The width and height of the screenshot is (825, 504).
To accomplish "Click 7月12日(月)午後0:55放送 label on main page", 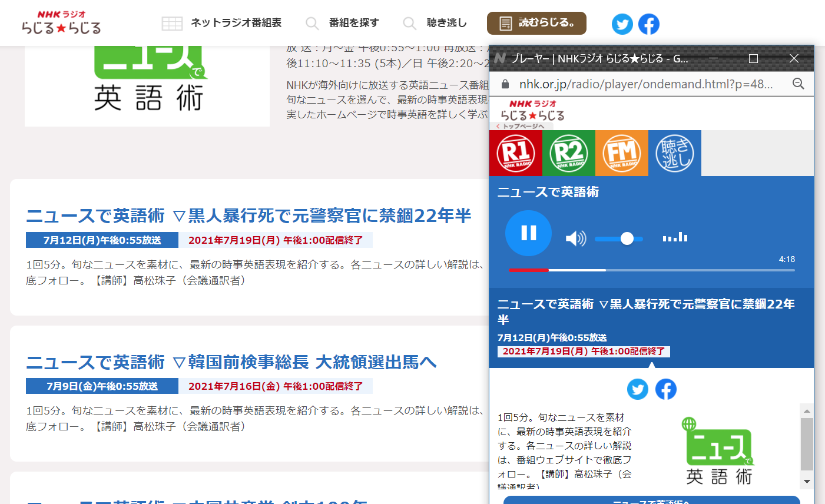I will tap(102, 240).
